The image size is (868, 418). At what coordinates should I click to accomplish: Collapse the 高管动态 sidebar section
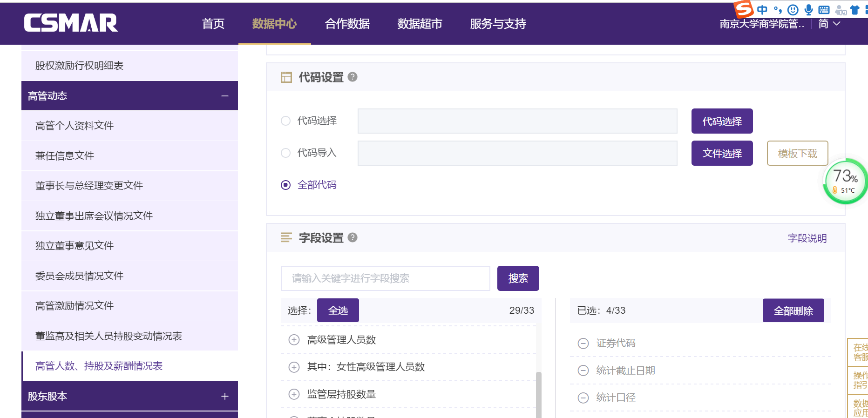(225, 96)
